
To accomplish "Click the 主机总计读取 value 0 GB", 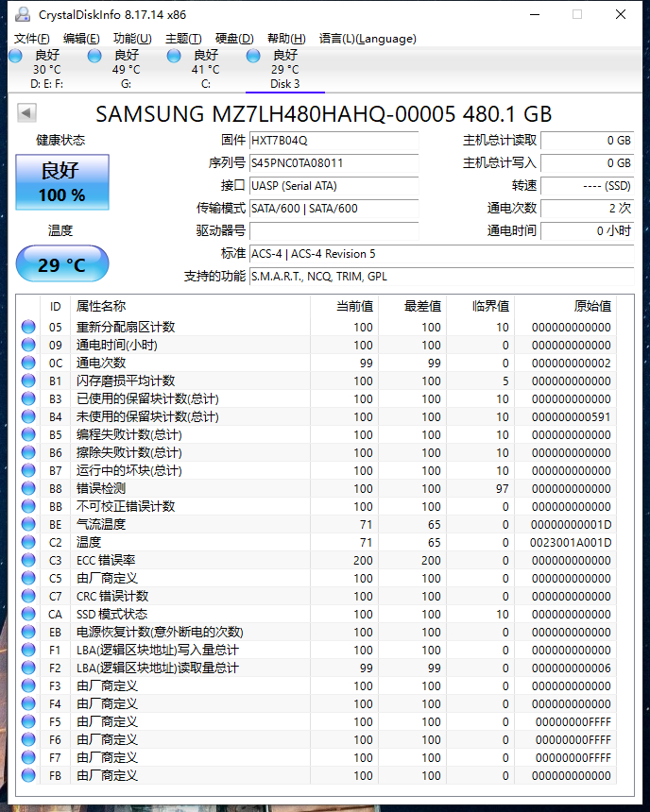I will (588, 141).
